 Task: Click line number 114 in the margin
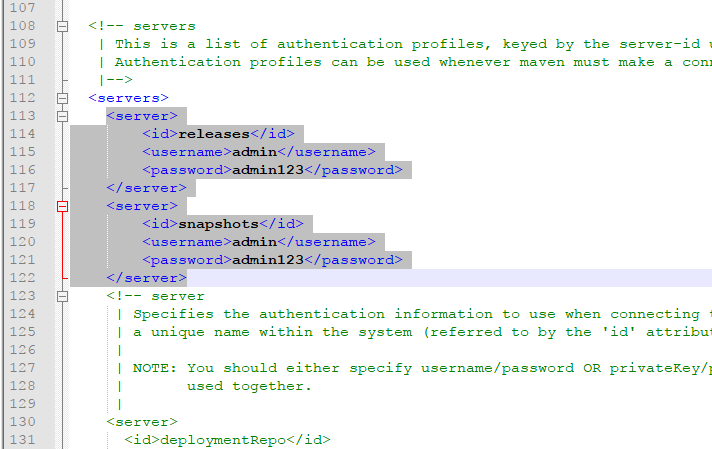pos(22,134)
